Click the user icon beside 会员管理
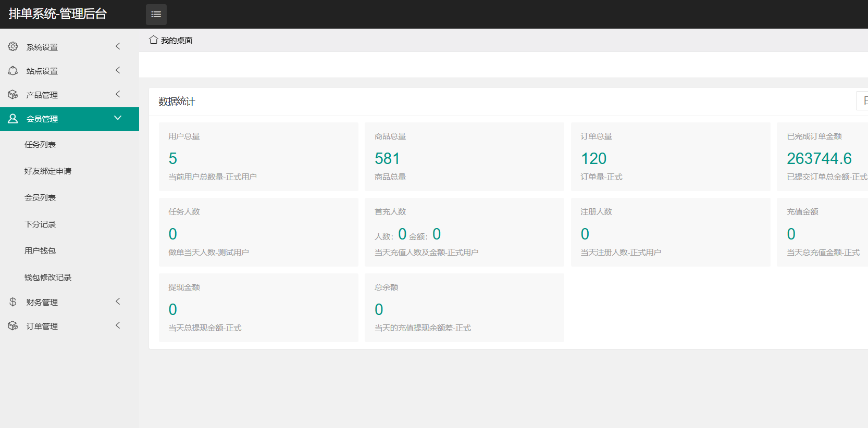868x428 pixels. click(x=13, y=119)
